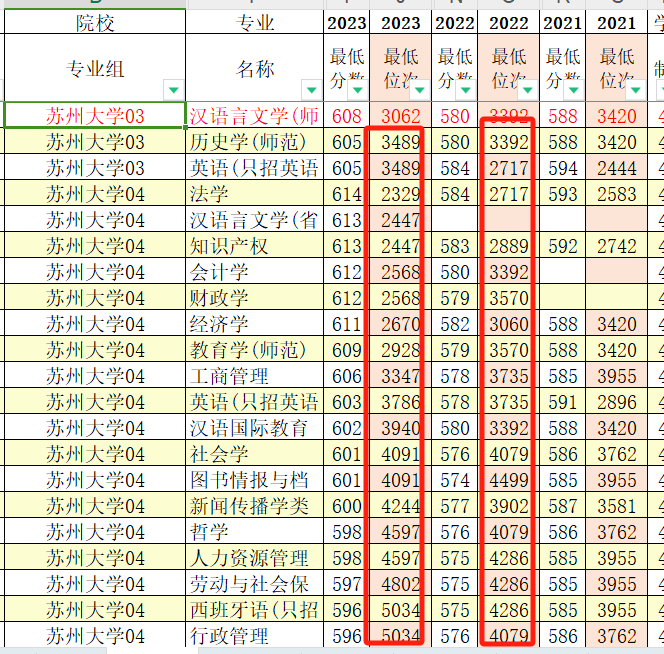
Task: Select the 名称 header cell label
Action: click(255, 69)
